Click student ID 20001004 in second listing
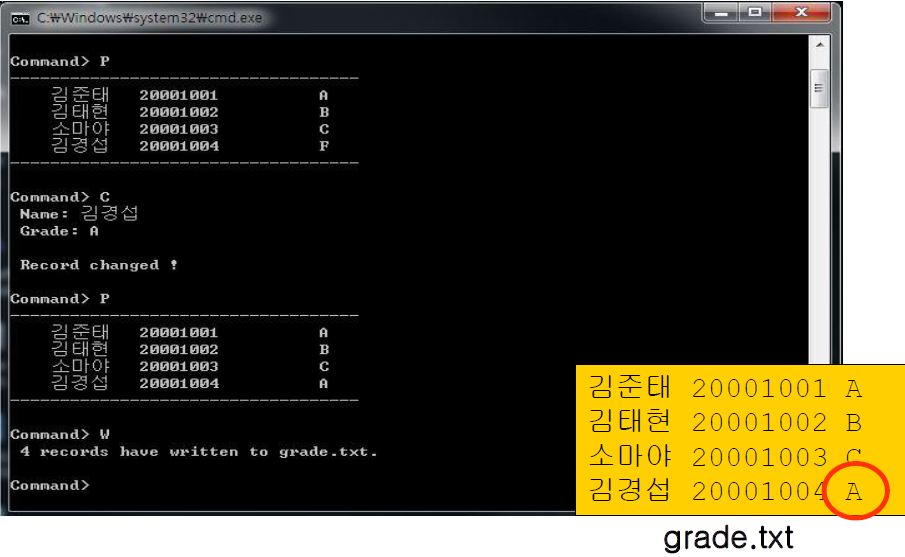The image size is (905, 557). pyautogui.click(x=179, y=383)
